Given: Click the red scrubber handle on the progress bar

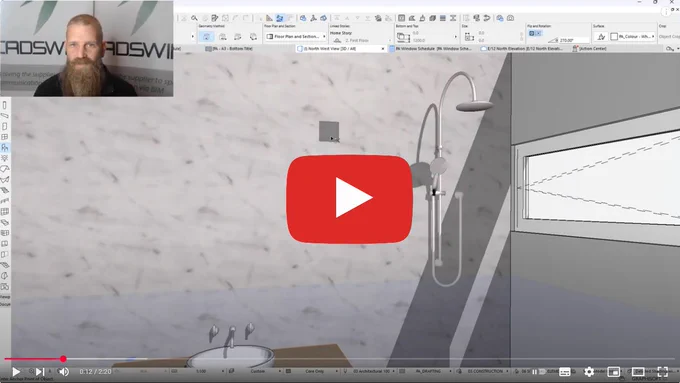Looking at the screenshot, I should pos(63,359).
